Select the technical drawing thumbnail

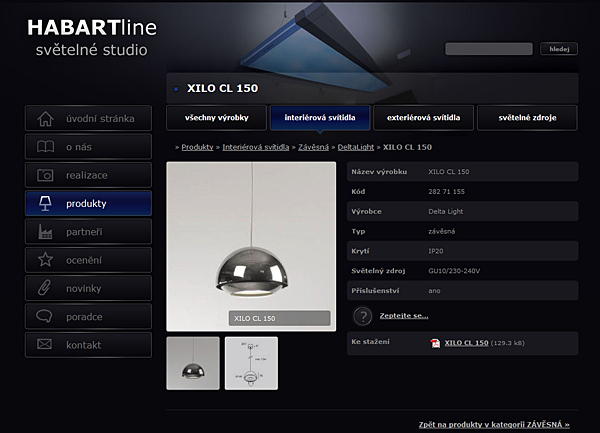tap(251, 363)
